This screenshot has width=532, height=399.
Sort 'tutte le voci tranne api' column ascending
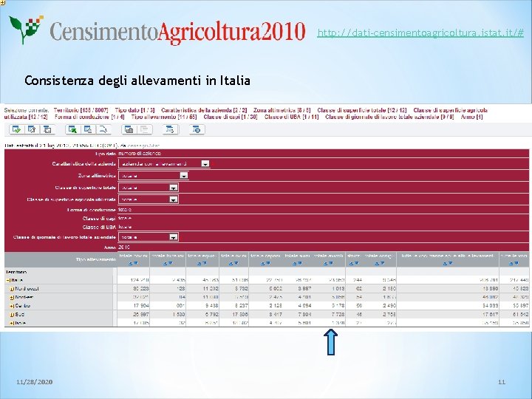pyautogui.click(x=446, y=263)
